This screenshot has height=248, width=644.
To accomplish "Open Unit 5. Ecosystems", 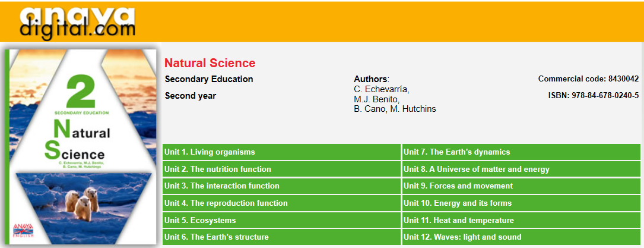I will (x=281, y=221).
